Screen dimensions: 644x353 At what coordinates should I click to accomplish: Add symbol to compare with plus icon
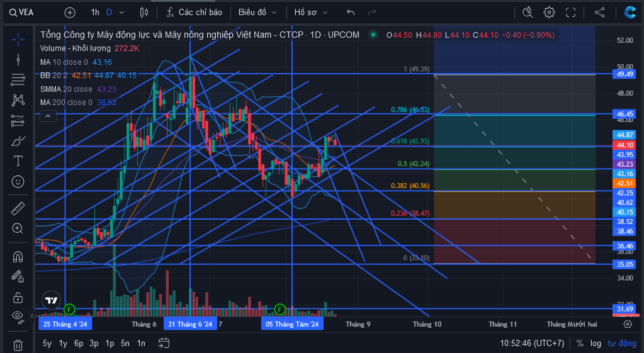coord(70,13)
